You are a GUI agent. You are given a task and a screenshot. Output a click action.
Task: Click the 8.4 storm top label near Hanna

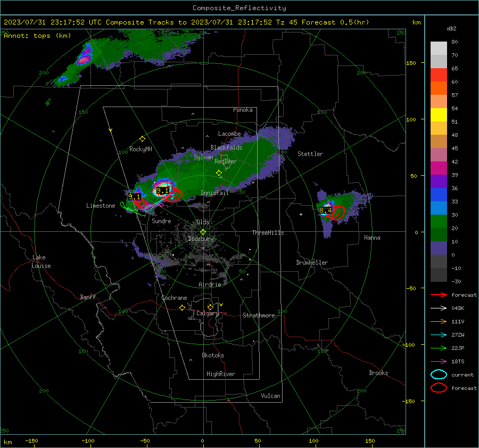coord(325,210)
